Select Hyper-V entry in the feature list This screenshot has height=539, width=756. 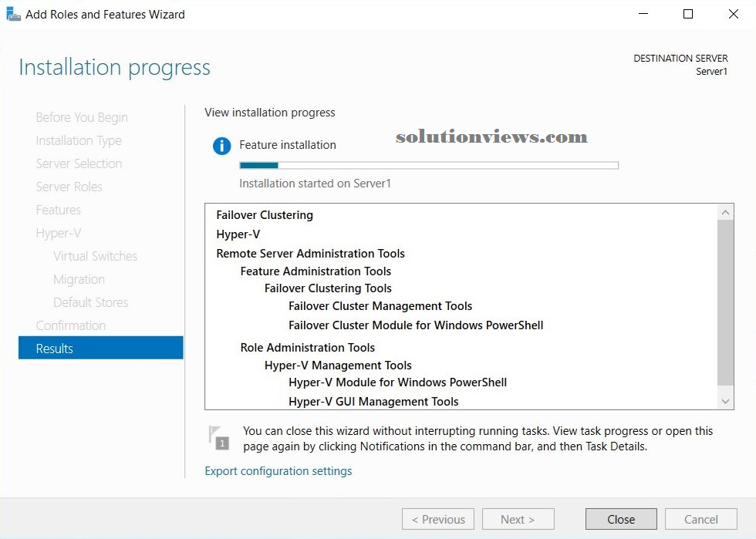(238, 234)
